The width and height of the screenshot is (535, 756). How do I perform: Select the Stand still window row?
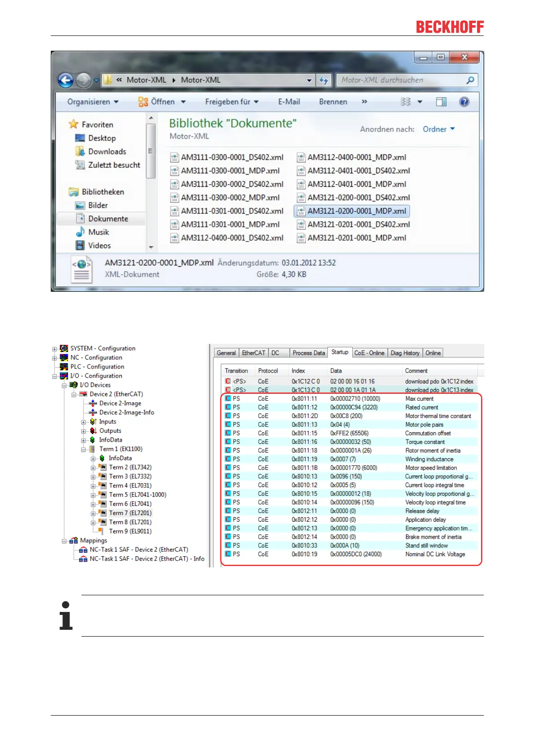point(351,545)
